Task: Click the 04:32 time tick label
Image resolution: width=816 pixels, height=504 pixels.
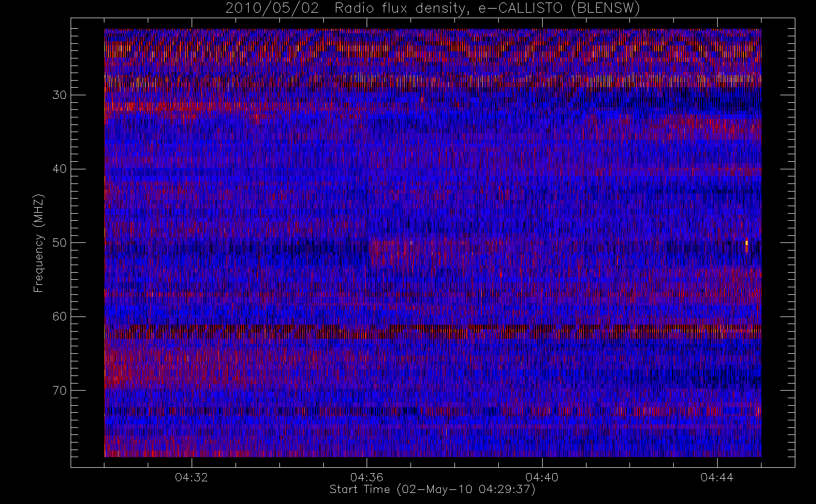Action: tap(192, 477)
